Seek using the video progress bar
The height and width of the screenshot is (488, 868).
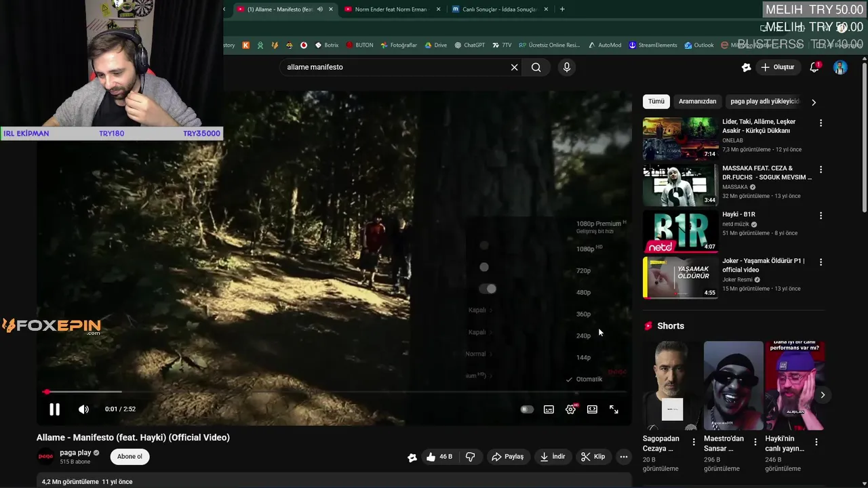333,392
